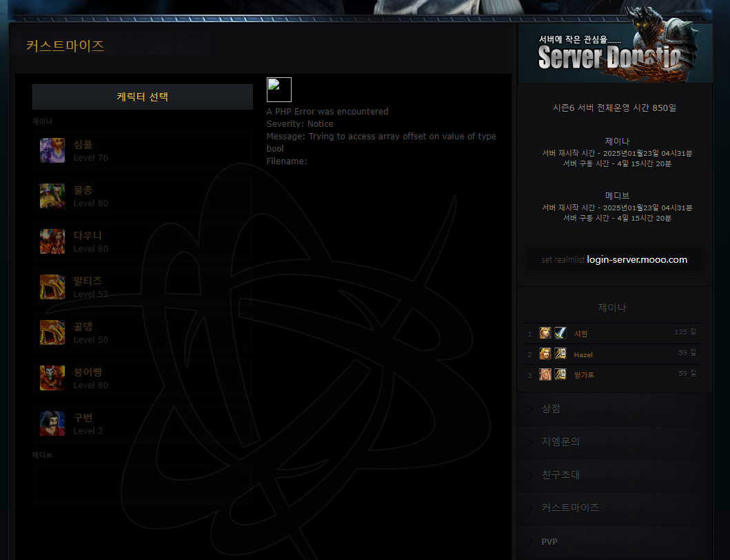Click the 구번 character name

[x=83, y=418]
